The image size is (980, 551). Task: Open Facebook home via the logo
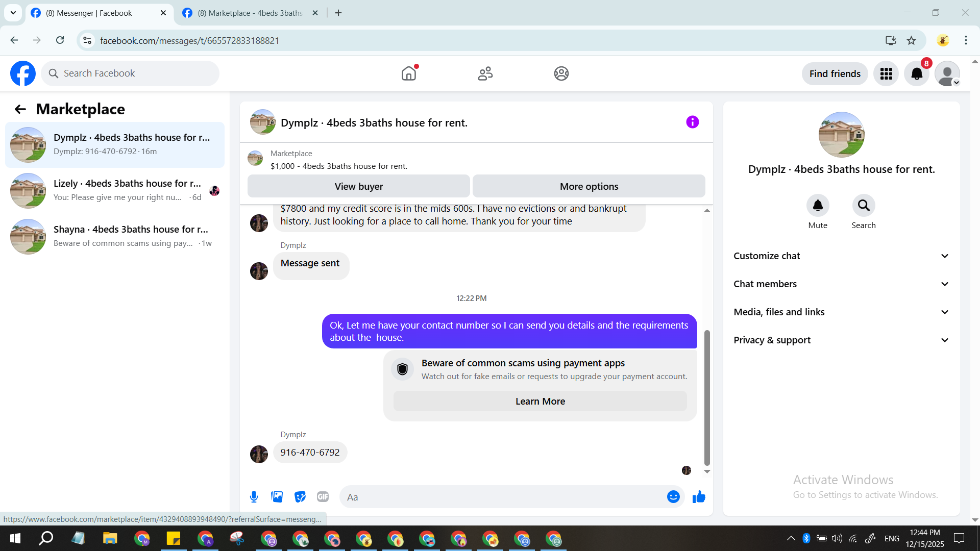tap(23, 73)
